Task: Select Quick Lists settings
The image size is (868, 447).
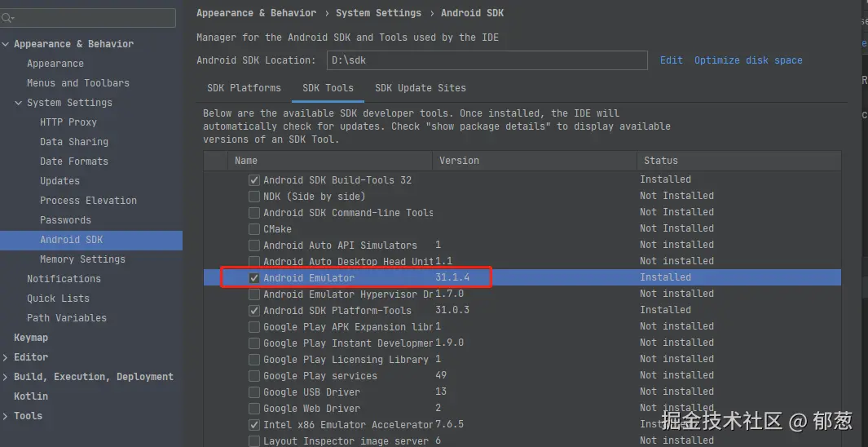Action: [58, 299]
